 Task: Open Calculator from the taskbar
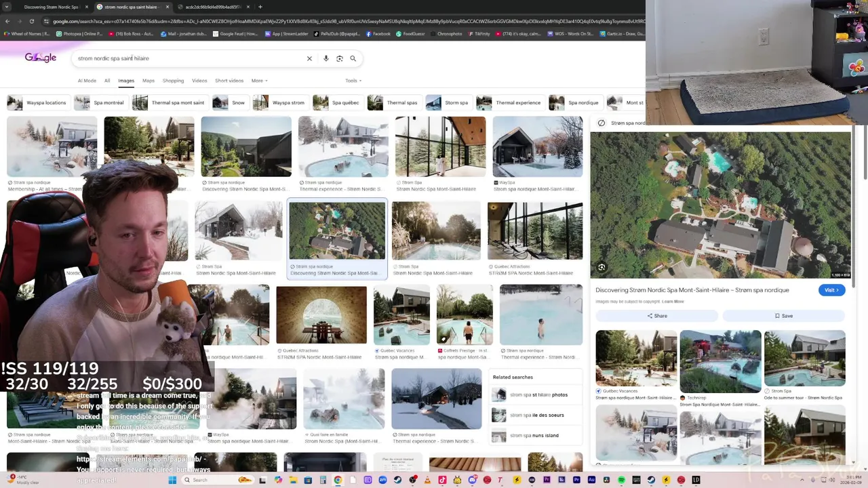(323, 480)
